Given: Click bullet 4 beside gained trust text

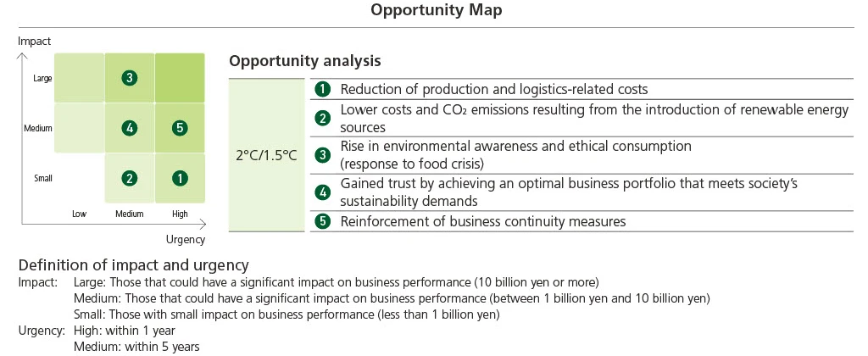Looking at the screenshot, I should [x=322, y=192].
